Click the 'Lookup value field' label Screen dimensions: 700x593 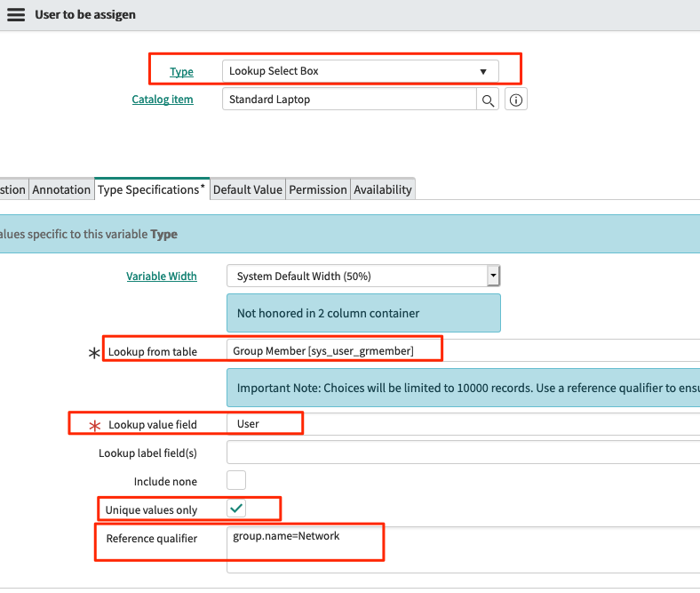(153, 425)
